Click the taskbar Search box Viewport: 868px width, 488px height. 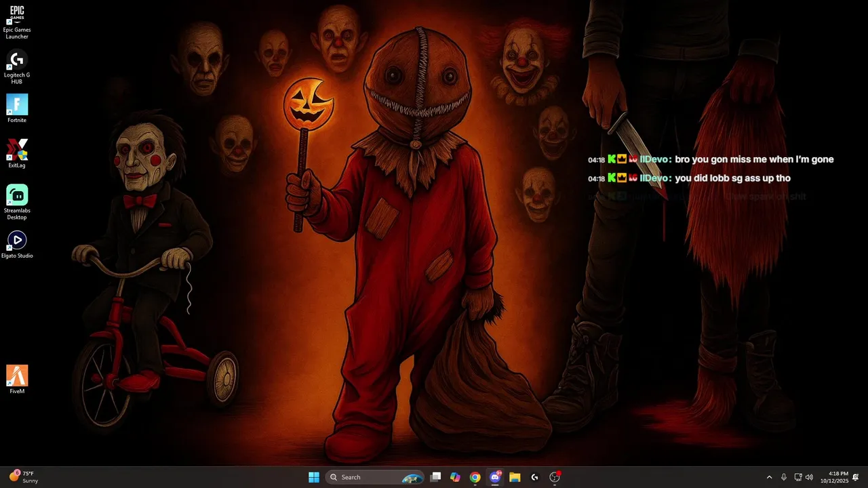click(375, 477)
